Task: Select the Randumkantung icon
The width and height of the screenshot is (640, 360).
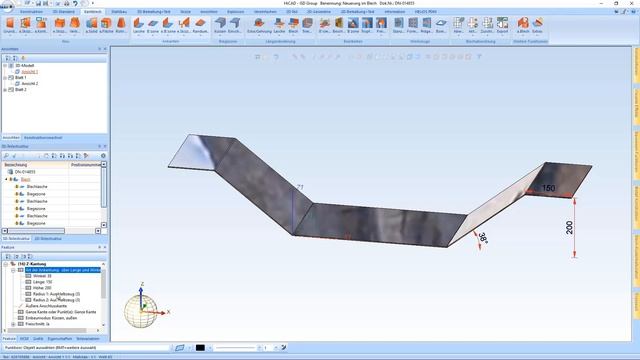Action: point(200,23)
